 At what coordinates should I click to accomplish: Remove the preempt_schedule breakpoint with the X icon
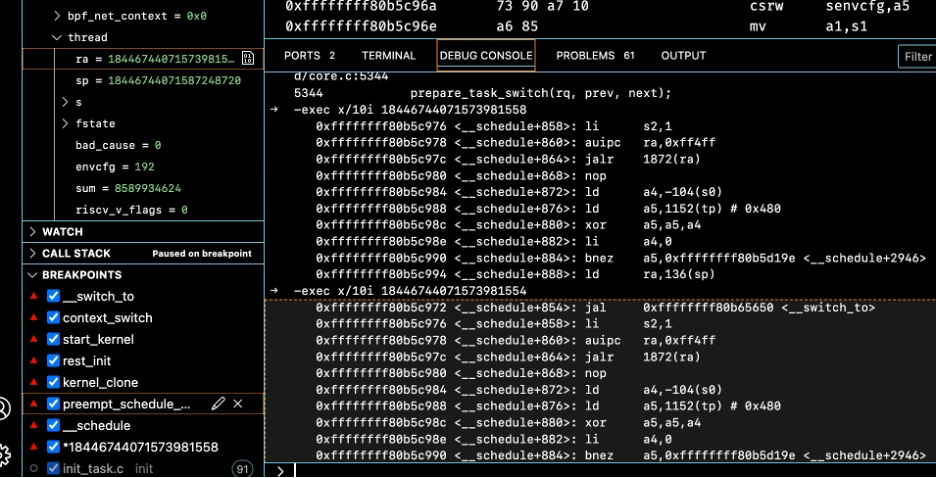238,404
